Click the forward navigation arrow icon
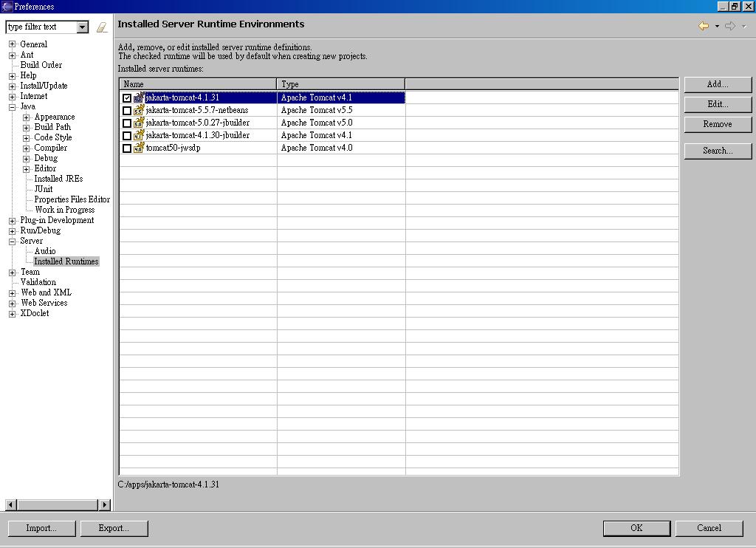This screenshot has width=756, height=548. point(730,26)
